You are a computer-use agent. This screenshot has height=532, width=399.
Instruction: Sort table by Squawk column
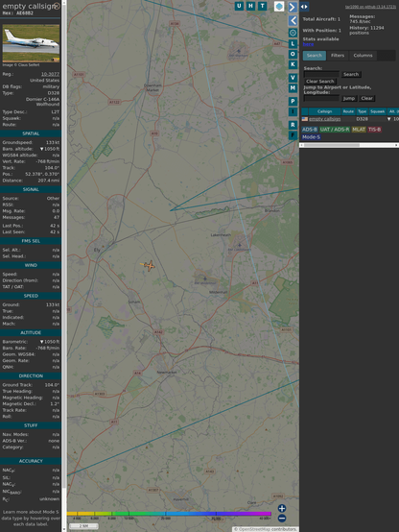377,111
